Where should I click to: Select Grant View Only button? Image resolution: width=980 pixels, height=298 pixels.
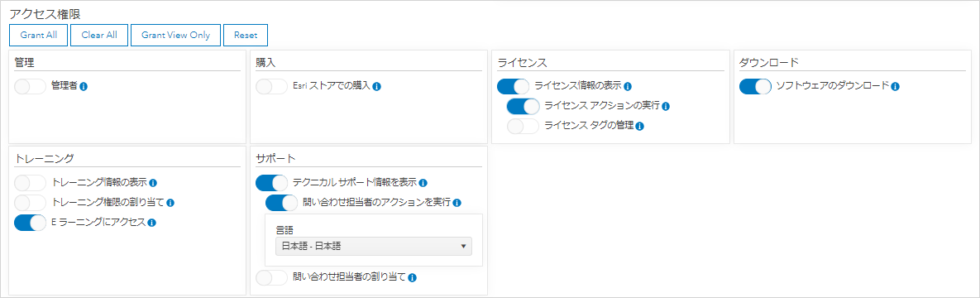(175, 35)
